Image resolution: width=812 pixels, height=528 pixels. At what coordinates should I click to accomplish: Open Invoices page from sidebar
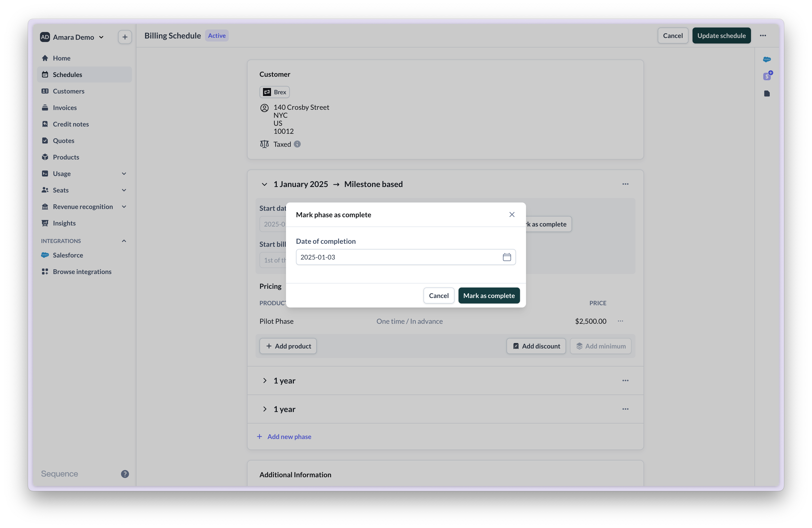pyautogui.click(x=84, y=107)
